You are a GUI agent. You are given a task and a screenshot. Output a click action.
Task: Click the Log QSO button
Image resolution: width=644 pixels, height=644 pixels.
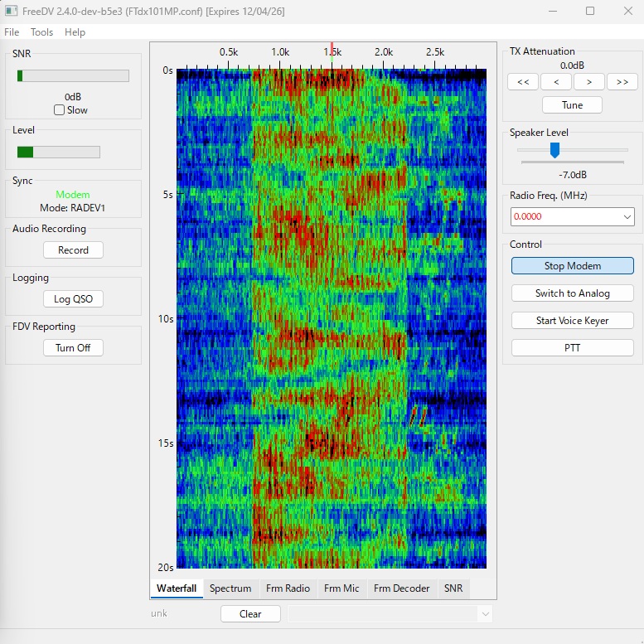coord(73,299)
